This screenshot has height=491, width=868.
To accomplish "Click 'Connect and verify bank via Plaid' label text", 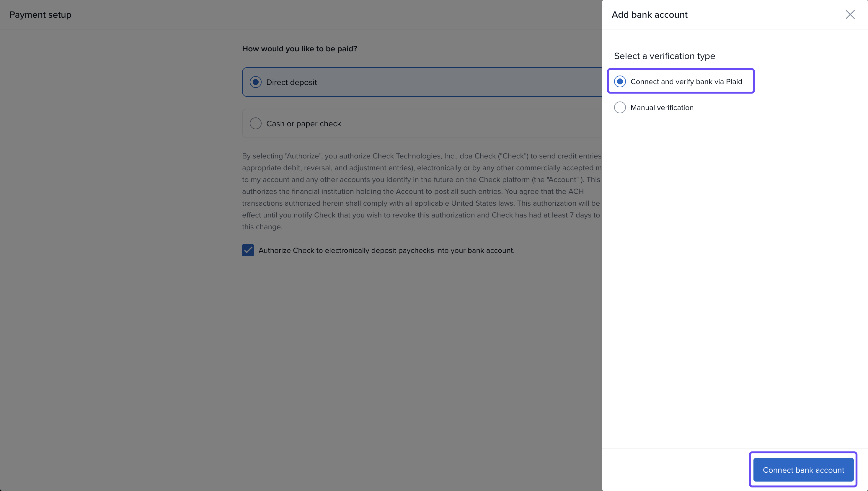I will click(x=686, y=82).
